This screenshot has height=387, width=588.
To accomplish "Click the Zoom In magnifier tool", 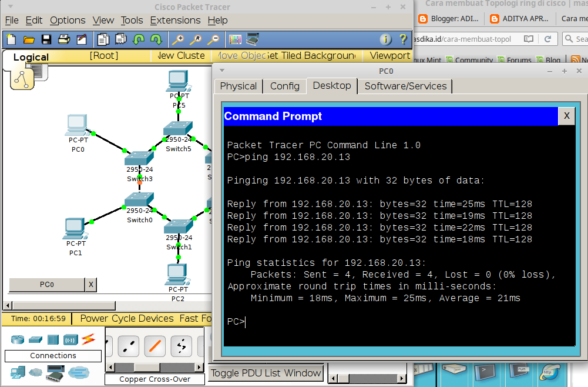I will click(180, 39).
